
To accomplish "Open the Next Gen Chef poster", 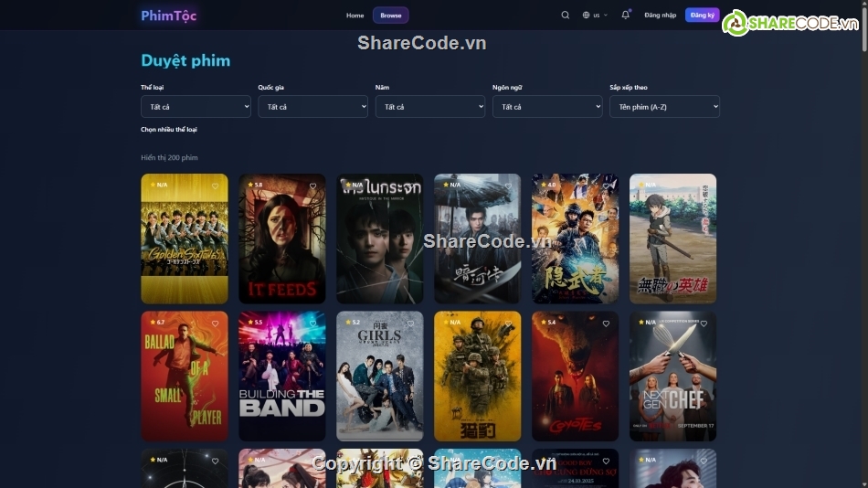I will 672,377.
